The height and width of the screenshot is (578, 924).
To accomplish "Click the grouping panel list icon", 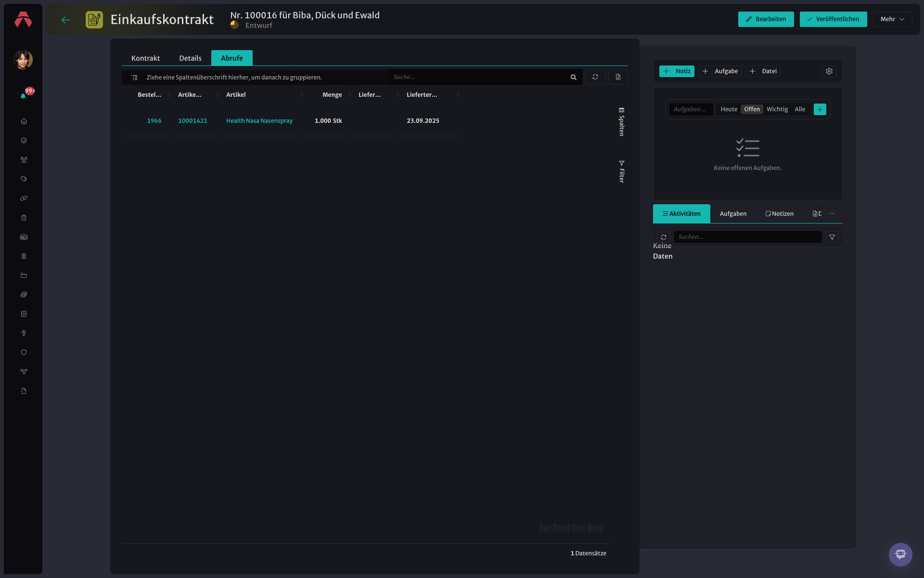I will pyautogui.click(x=134, y=77).
